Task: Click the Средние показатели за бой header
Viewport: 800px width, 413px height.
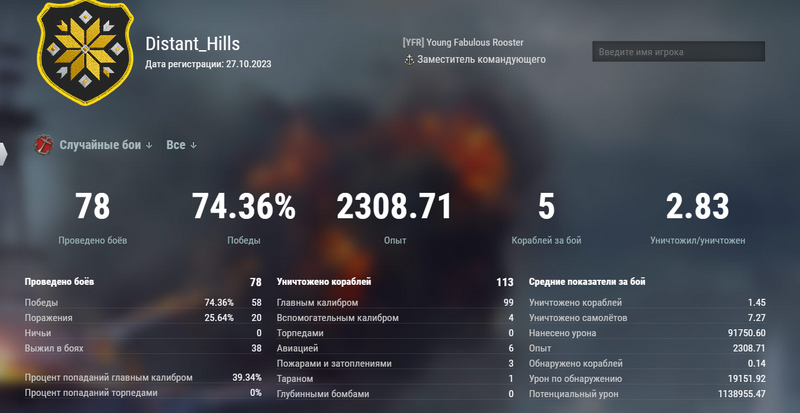Action: [x=593, y=282]
